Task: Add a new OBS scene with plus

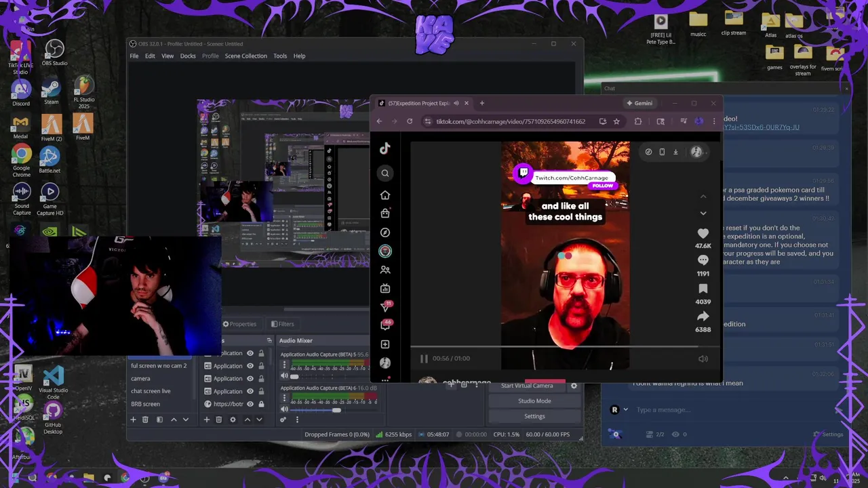Action: 133,420
